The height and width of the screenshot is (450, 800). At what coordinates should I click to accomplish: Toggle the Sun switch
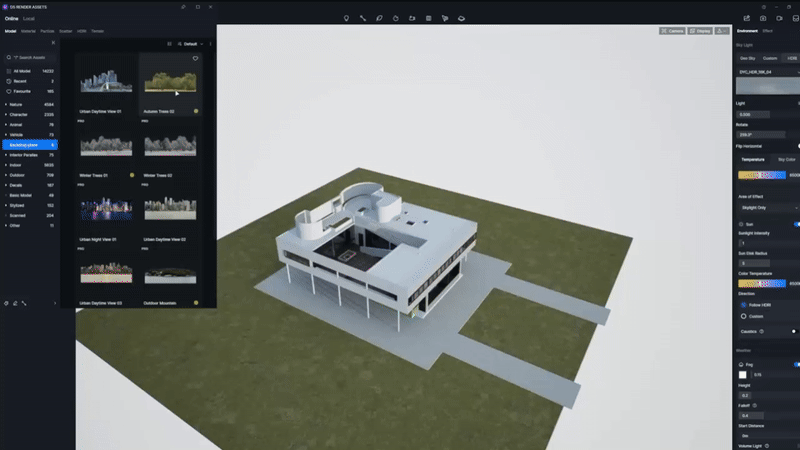coord(796,224)
